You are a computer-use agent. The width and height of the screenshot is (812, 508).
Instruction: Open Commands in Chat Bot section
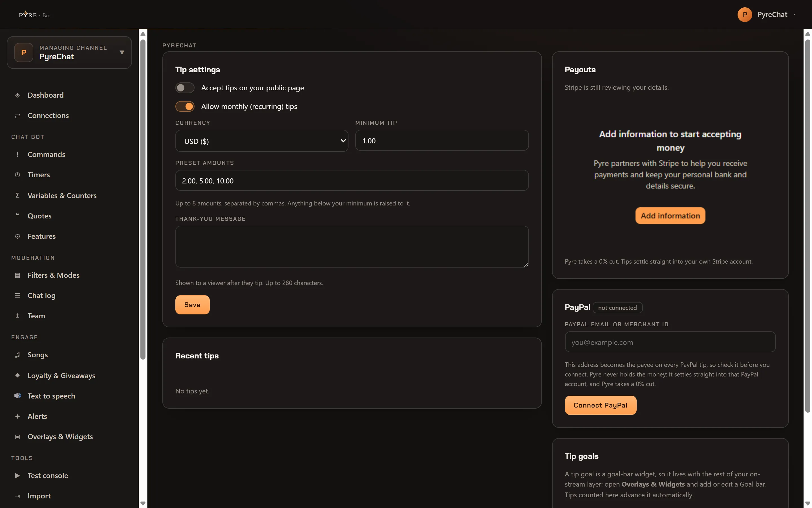(x=46, y=155)
